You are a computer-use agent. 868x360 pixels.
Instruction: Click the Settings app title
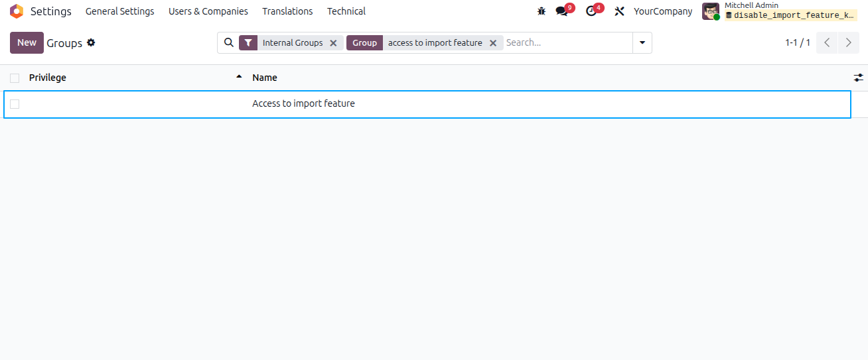[x=51, y=11]
